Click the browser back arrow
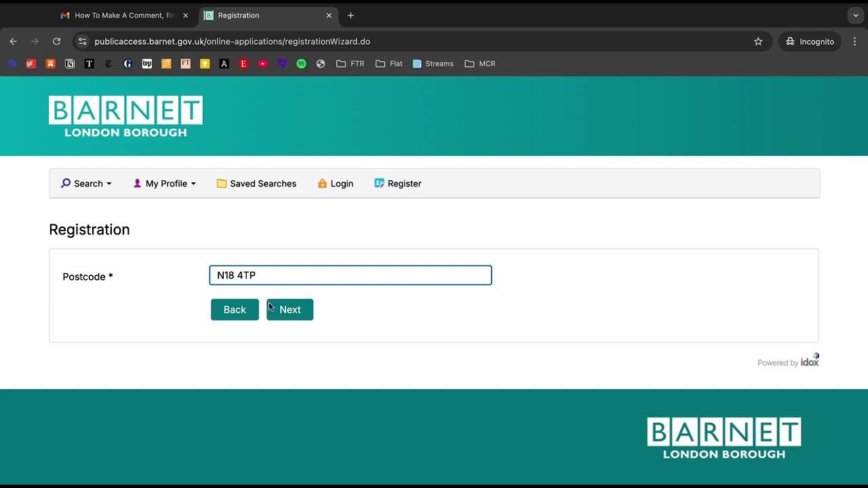The width and height of the screenshot is (868, 488). (x=13, y=41)
